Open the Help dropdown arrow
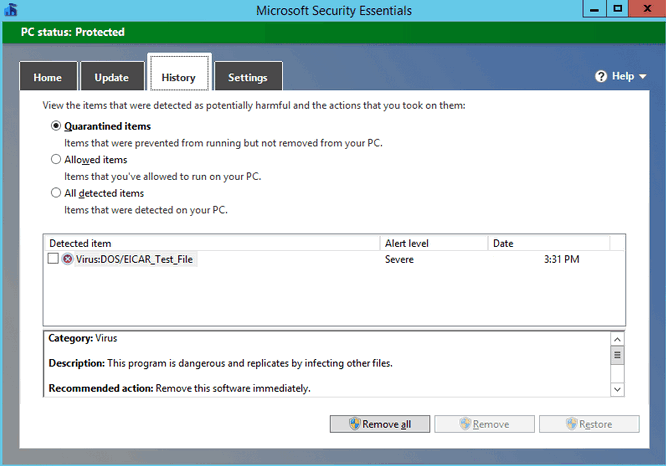 click(x=643, y=76)
